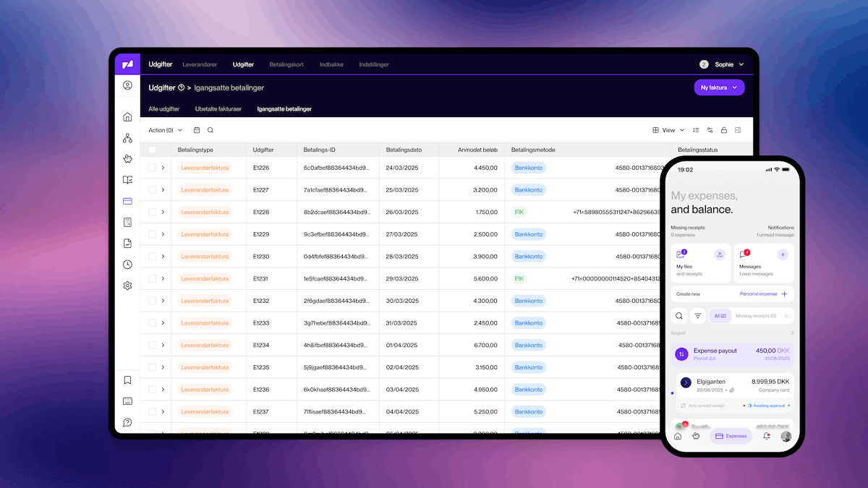Tap the notifications bell in the phone navbar

click(x=766, y=436)
